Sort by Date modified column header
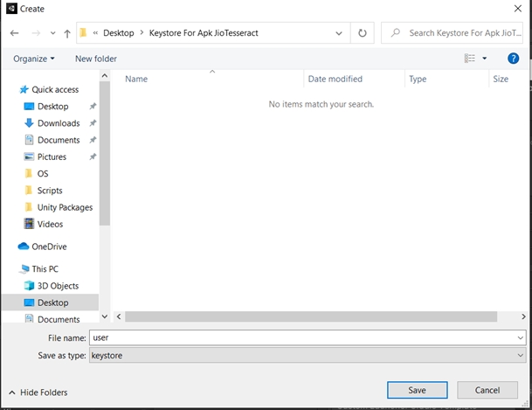This screenshot has height=410, width=532. pos(335,79)
